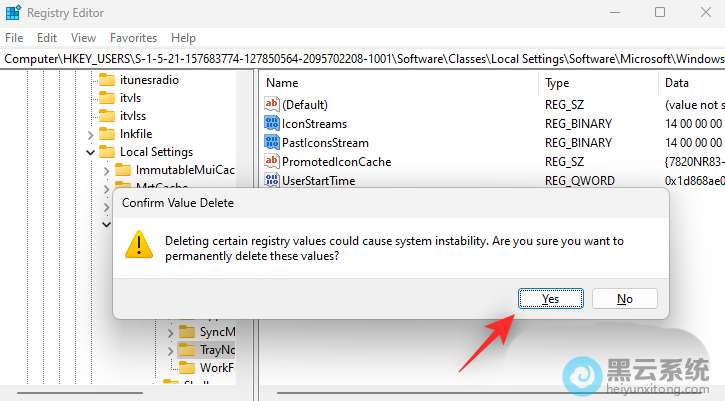Sort values by the Type column header
725x401 pixels.
557,83
